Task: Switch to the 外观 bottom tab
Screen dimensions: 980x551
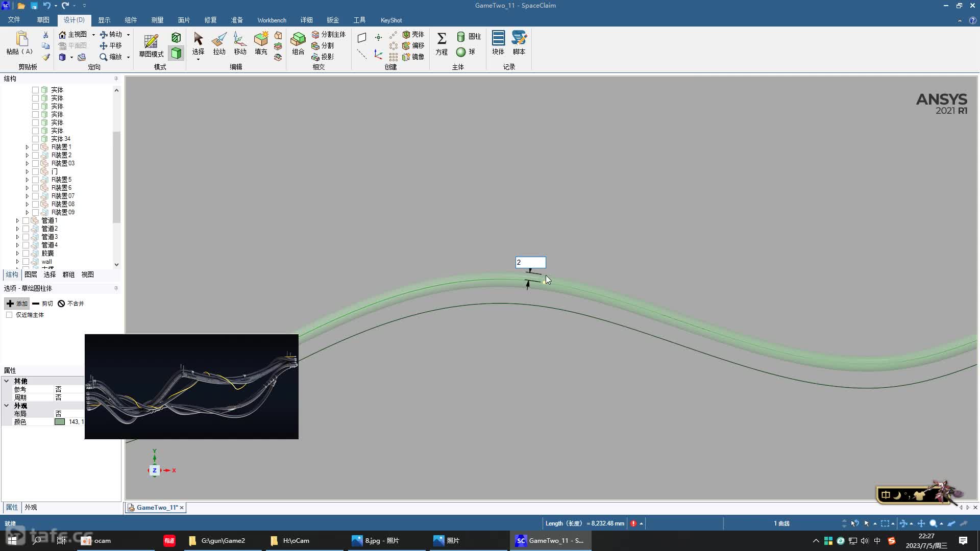Action: (x=31, y=507)
